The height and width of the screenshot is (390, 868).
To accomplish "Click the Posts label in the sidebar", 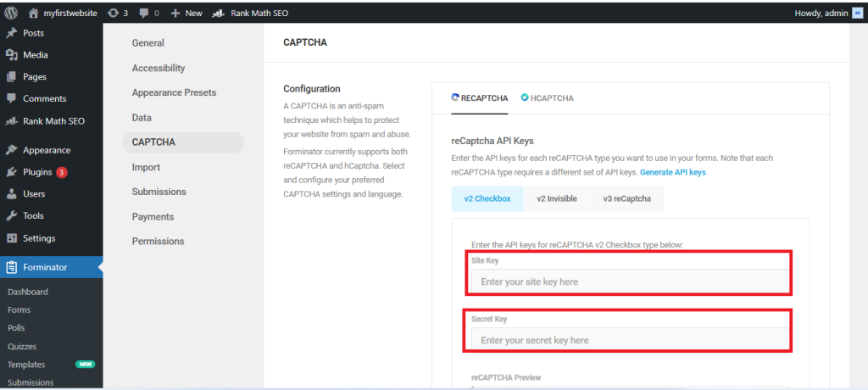I will coord(33,33).
